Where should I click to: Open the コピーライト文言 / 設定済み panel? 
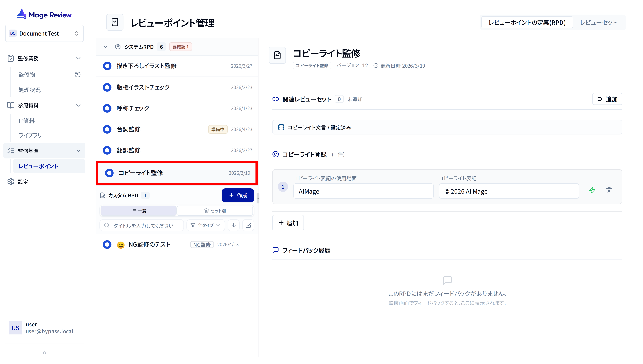click(447, 127)
